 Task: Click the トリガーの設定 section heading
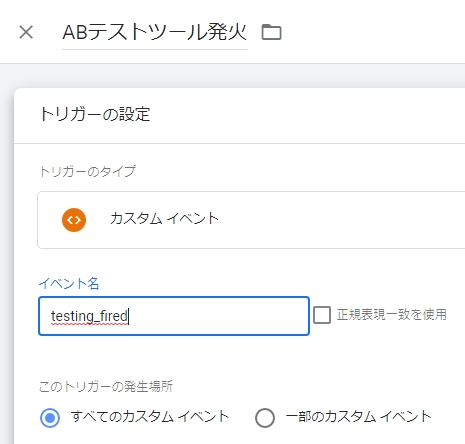tap(95, 114)
